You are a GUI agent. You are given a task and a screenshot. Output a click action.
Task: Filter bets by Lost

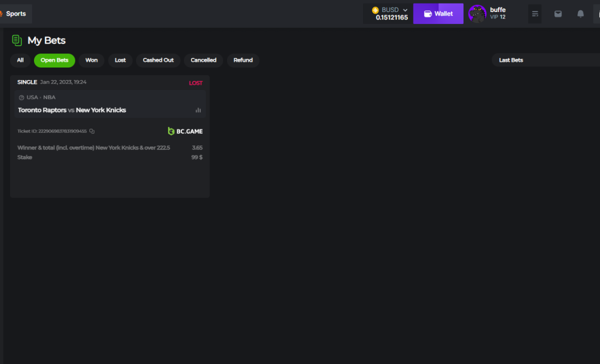point(120,60)
